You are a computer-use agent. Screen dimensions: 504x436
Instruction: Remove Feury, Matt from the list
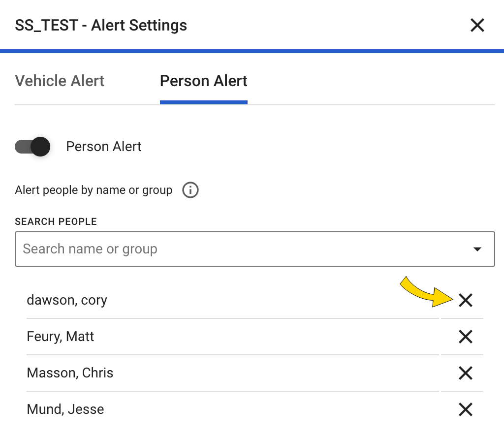[x=465, y=337]
